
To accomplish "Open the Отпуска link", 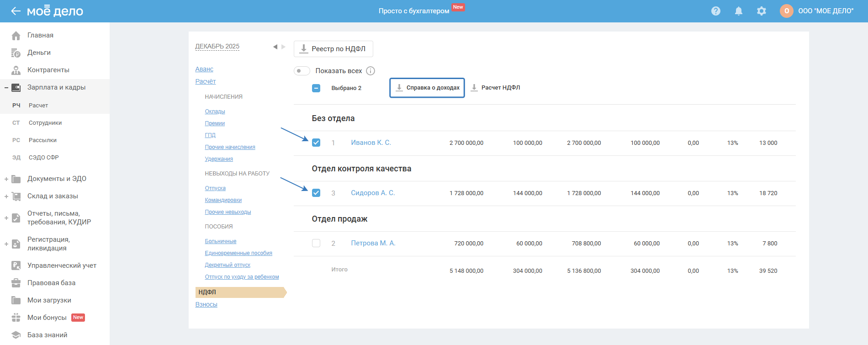I will [215, 188].
